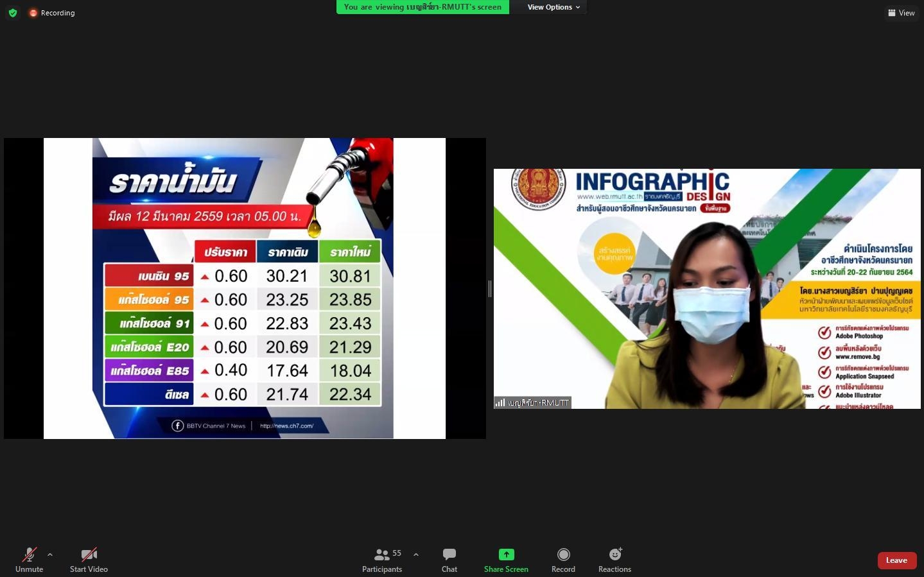
Task: Leave the meeting
Action: [x=896, y=560]
